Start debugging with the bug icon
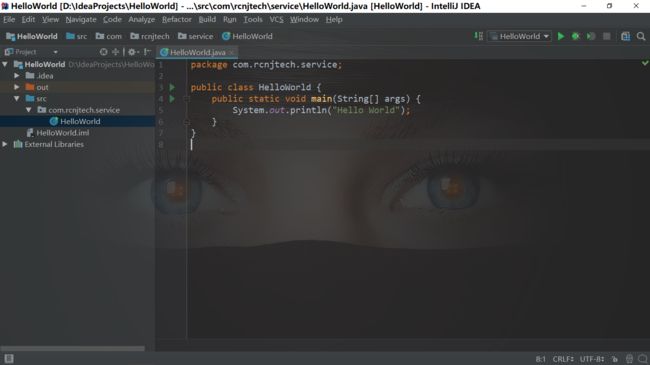Screen dimensions: 650x365 click(576, 36)
